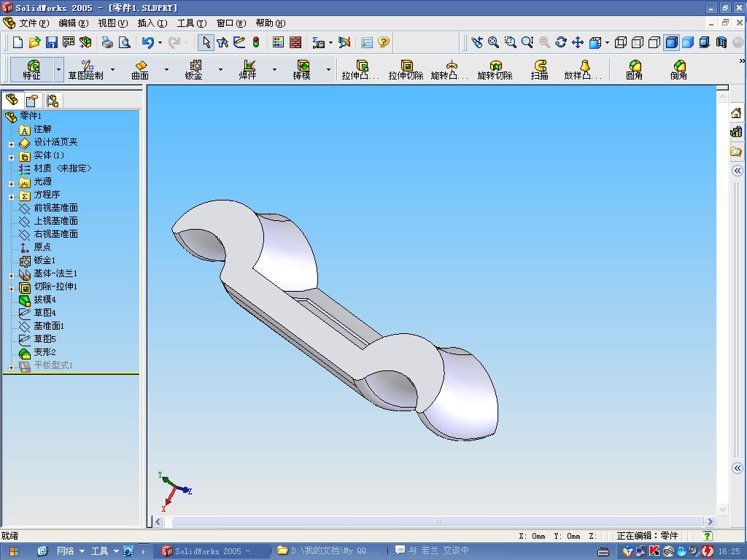747x560 pixels.
Task: Click the Help question mark icon
Action: 384,42
